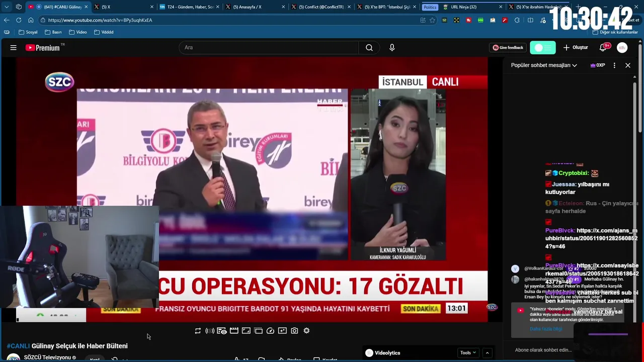Click the 0XP points badge in chat
The height and width of the screenshot is (362, 644).
(598, 65)
